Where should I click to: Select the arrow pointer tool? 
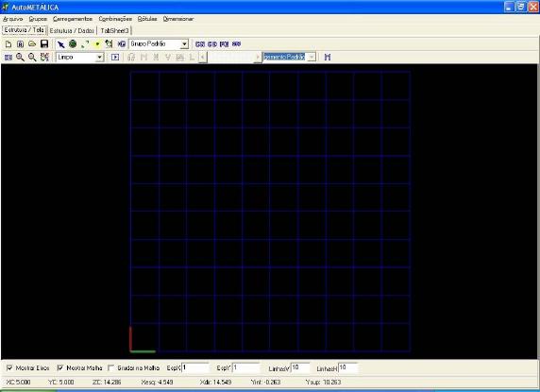coord(61,44)
